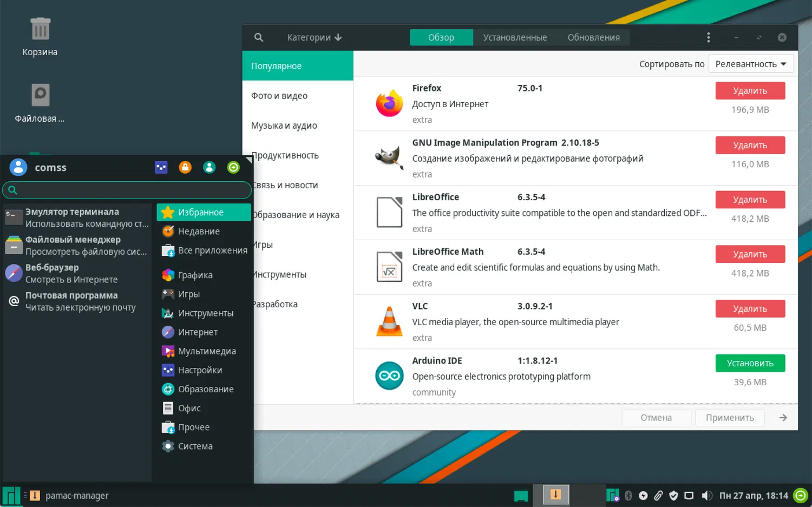Click the comss user avatar
Viewport: 812px width, 507px height.
pos(18,167)
